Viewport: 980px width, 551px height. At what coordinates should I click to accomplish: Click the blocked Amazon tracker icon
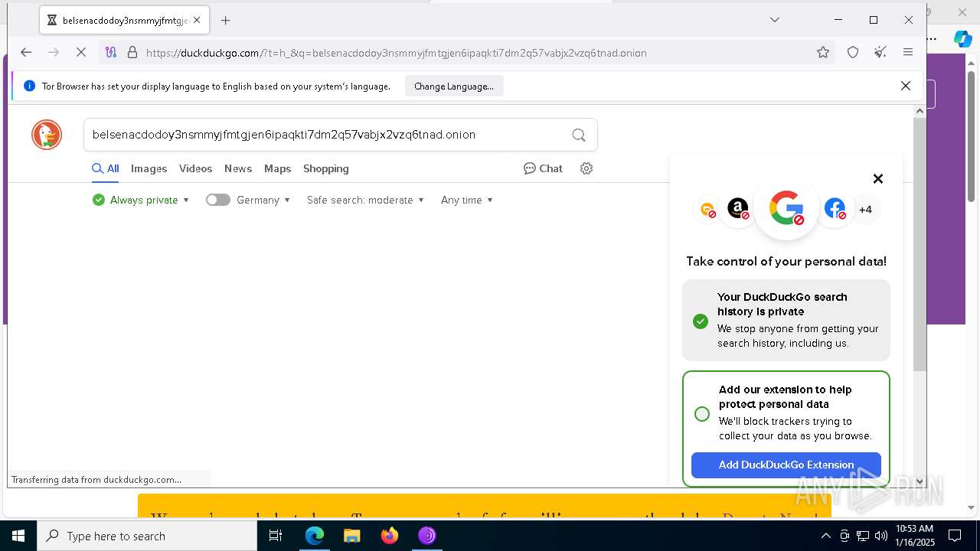tap(738, 209)
